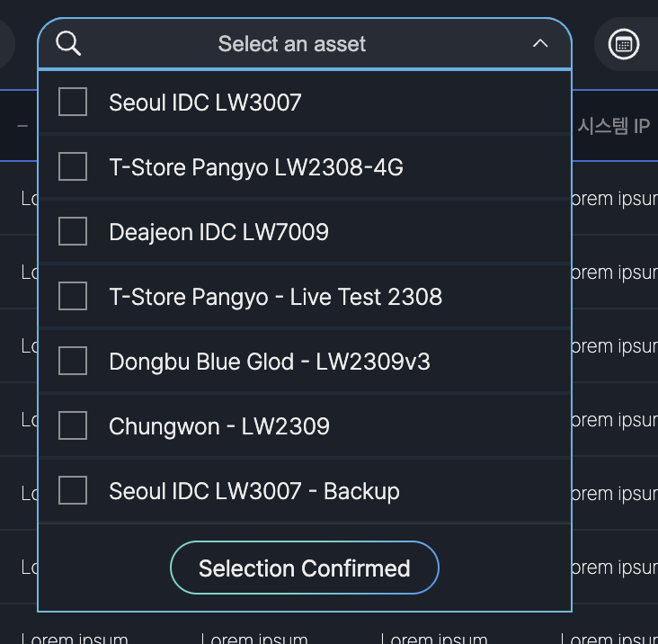Check the Seoul IDC LW3007 checkbox
658x644 pixels.
tap(73, 102)
